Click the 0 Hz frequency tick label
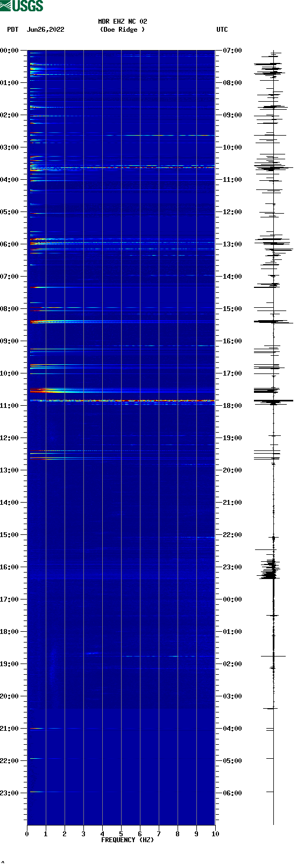297x868 pixels. click(x=27, y=834)
